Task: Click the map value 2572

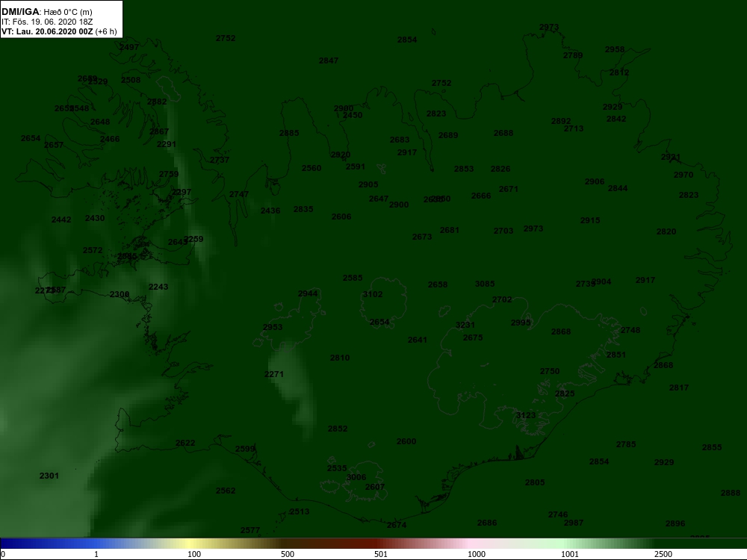Action: pos(93,250)
